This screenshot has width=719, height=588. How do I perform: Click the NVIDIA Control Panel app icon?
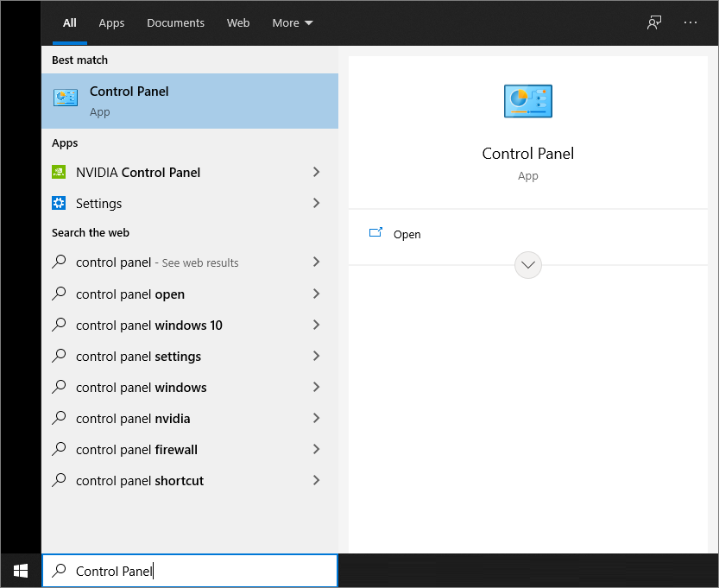(x=59, y=172)
